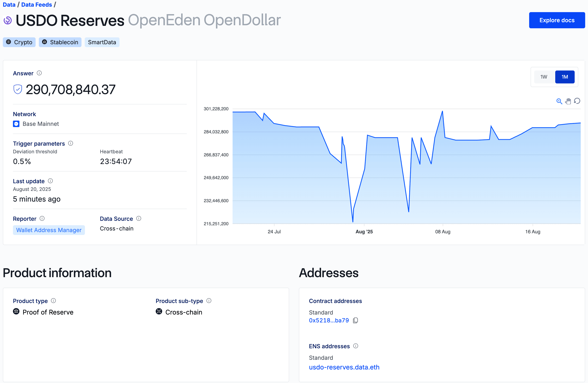Select the chart pan hand tool

tap(568, 101)
